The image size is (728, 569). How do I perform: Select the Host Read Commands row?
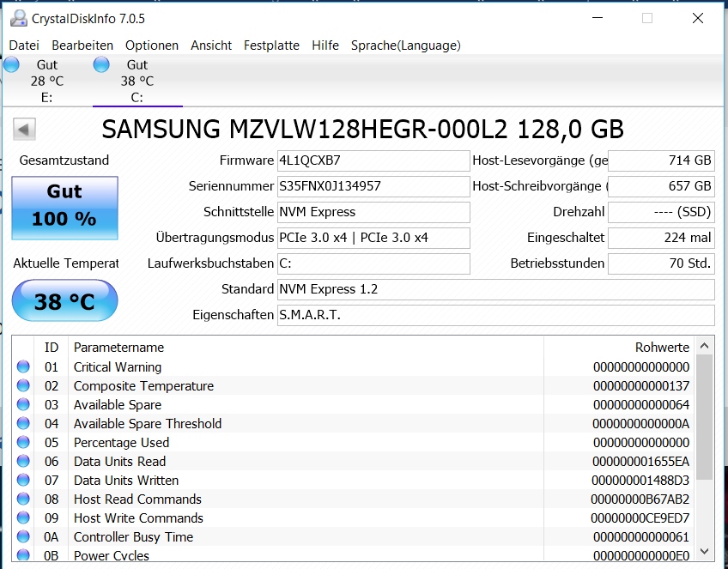click(354, 499)
